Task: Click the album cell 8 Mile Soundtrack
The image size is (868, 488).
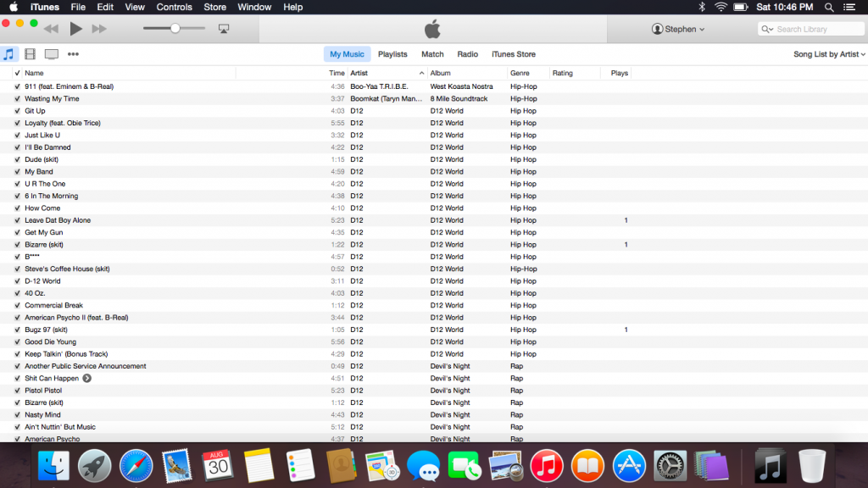Action: [459, 98]
